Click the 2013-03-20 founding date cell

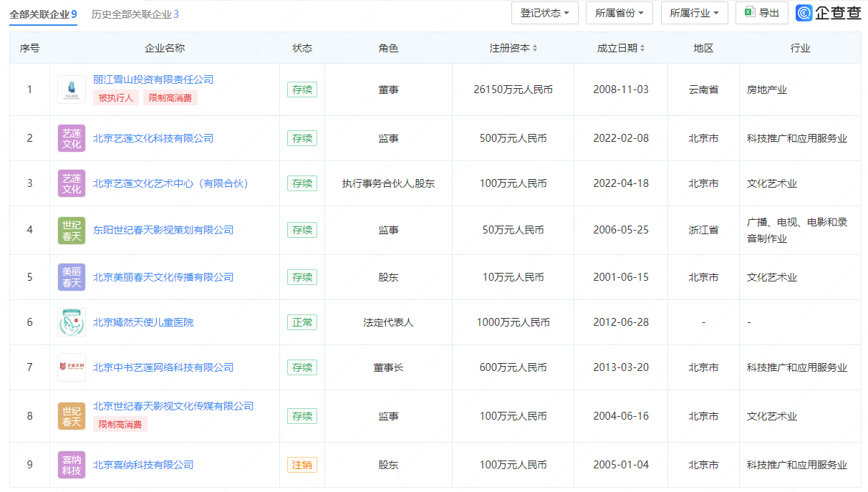tap(621, 367)
